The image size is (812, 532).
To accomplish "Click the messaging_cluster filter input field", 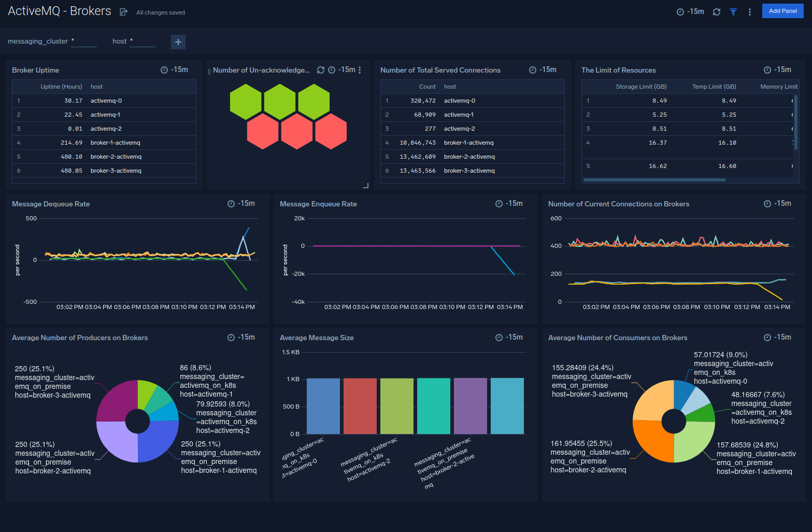I will coord(84,41).
